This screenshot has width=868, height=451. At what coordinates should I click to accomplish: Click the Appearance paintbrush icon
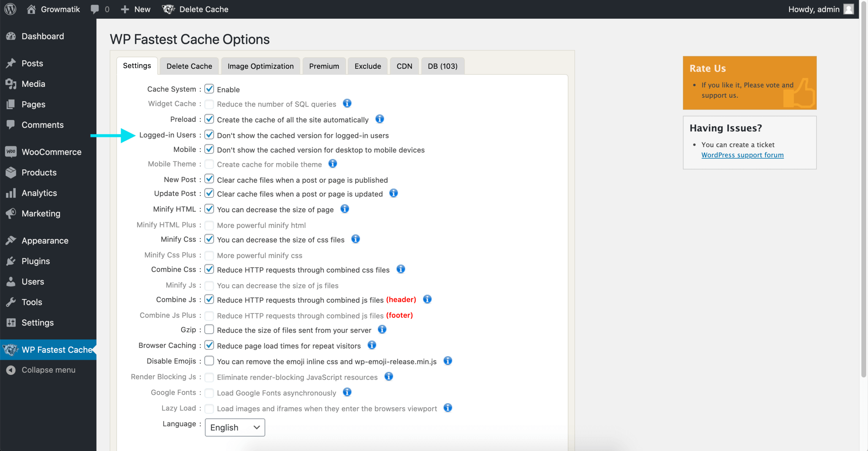[11, 240]
